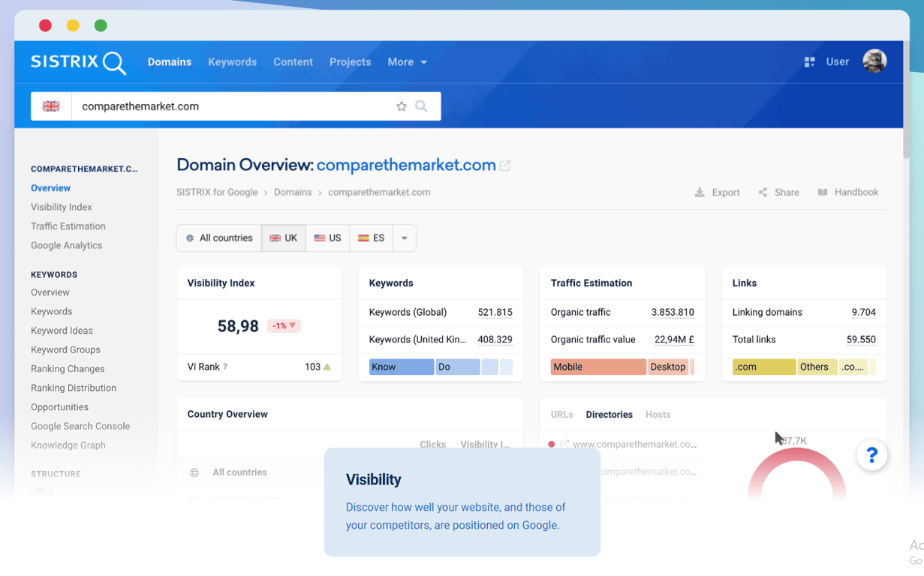Open Google Search Console in sidebar
This screenshot has height=576, width=924.
80,427
